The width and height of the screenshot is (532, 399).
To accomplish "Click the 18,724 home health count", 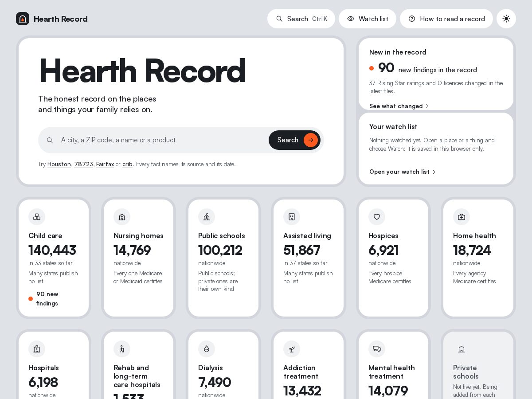I will point(472,250).
